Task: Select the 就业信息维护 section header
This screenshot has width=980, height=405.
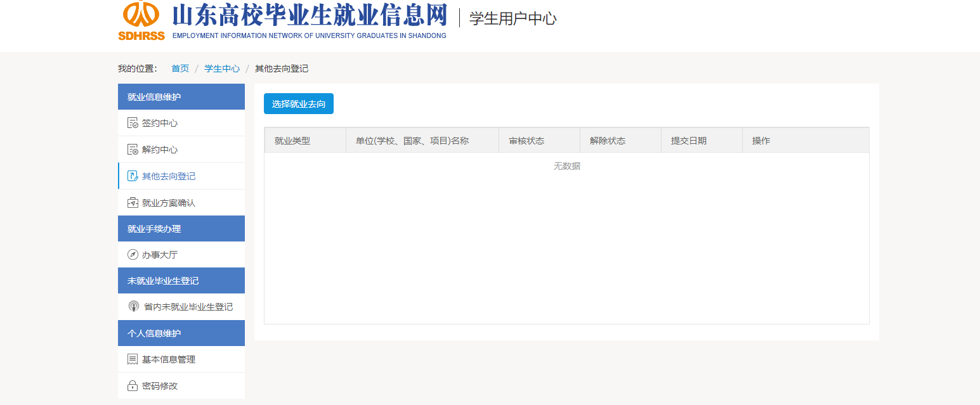Action: pos(181,97)
